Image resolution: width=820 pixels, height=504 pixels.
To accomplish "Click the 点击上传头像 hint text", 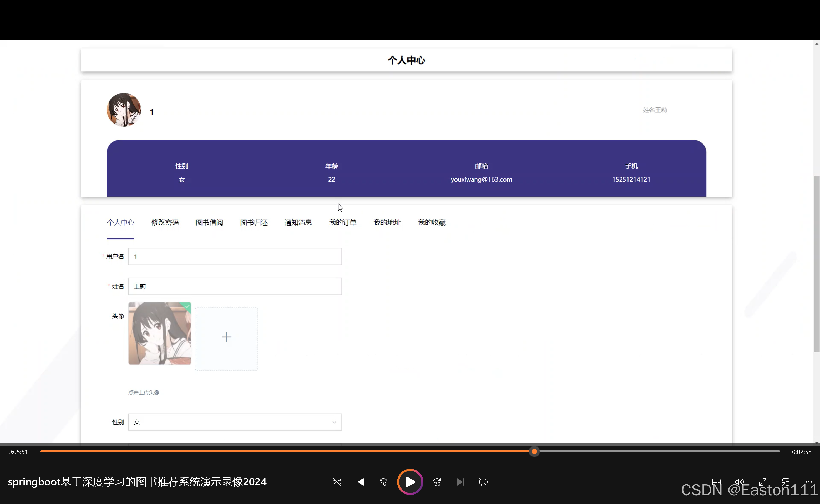I will tap(144, 392).
